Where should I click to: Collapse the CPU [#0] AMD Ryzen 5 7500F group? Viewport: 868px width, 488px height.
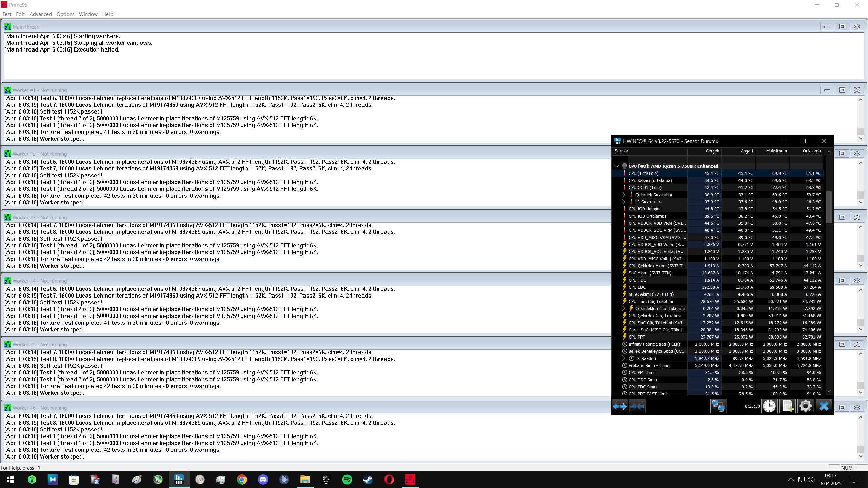click(617, 166)
